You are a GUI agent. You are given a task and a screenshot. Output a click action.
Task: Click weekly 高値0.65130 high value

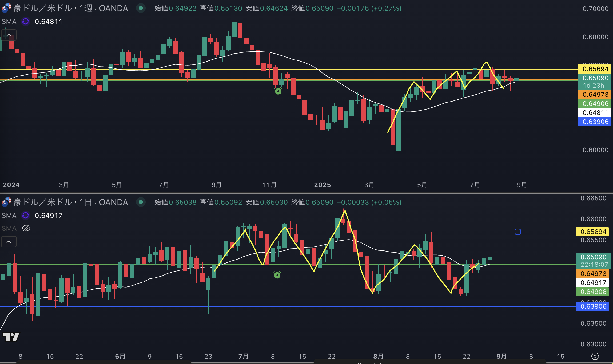point(221,8)
